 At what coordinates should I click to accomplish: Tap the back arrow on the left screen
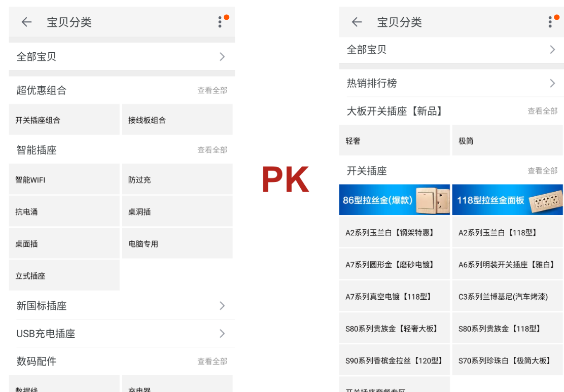tap(26, 22)
